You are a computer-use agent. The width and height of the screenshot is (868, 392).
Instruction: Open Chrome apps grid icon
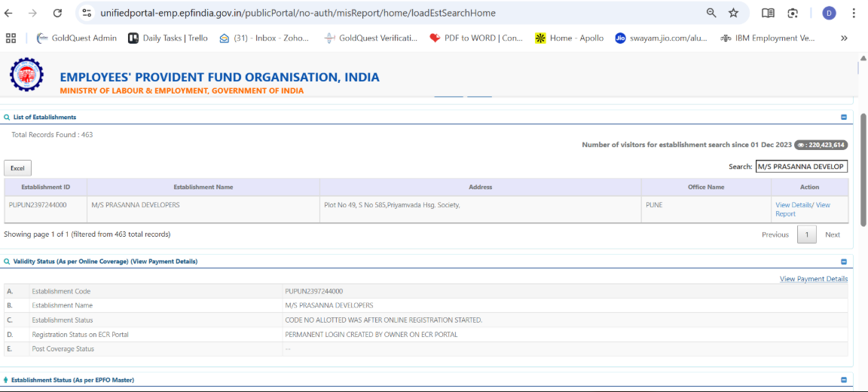[x=11, y=38]
